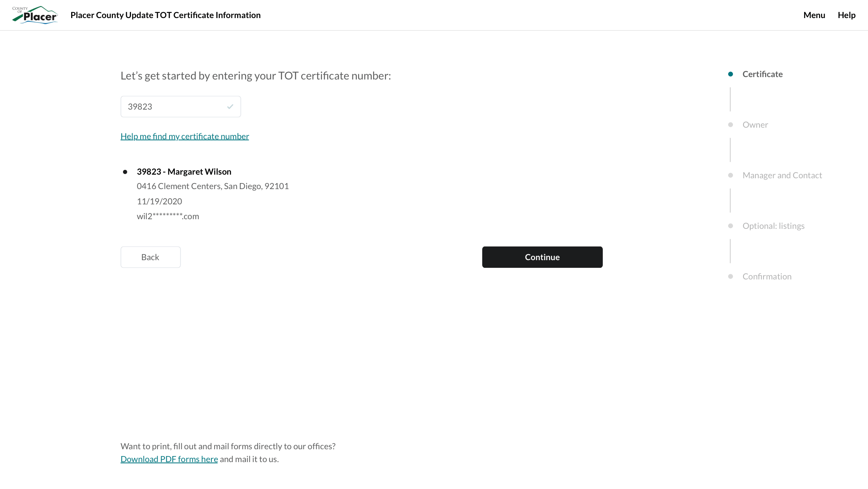Open the Help me find my certificate number link
The image size is (868, 489).
184,136
